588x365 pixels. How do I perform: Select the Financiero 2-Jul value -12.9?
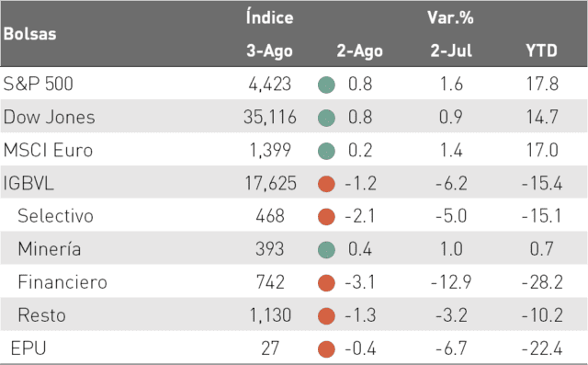[451, 282]
